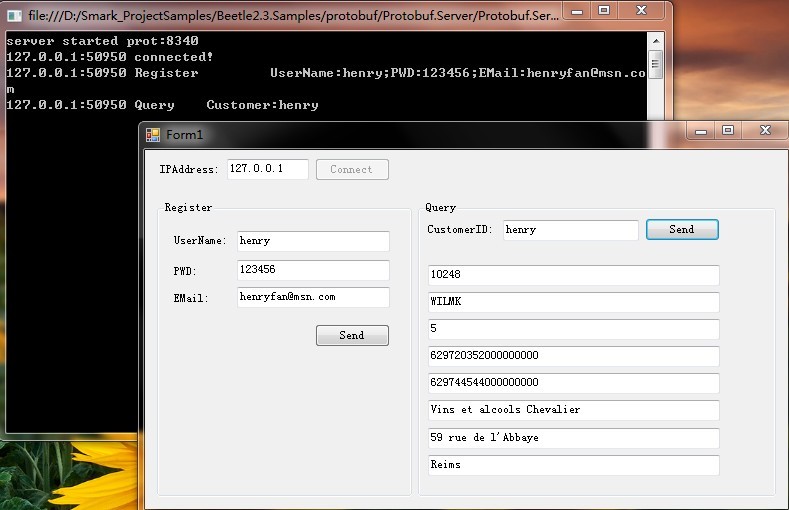Click the IPAddress input field

point(268,169)
